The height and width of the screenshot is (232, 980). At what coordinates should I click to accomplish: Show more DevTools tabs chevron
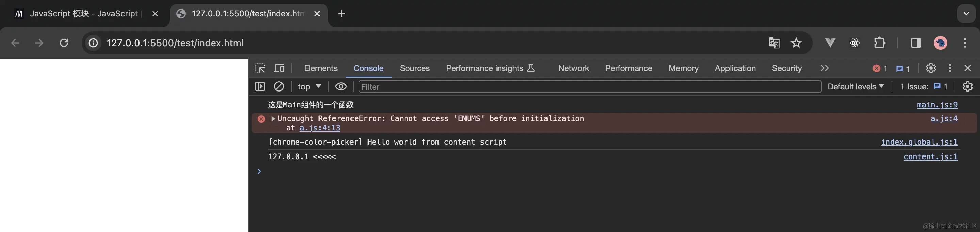point(824,68)
